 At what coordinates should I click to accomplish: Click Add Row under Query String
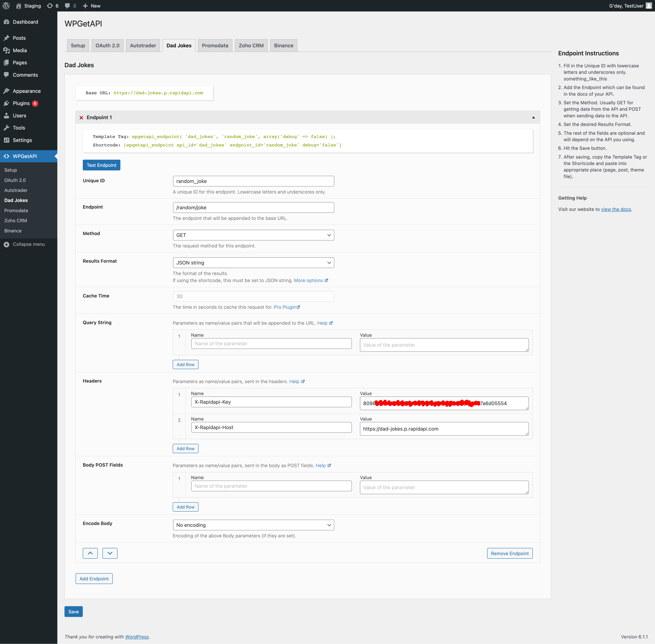186,365
